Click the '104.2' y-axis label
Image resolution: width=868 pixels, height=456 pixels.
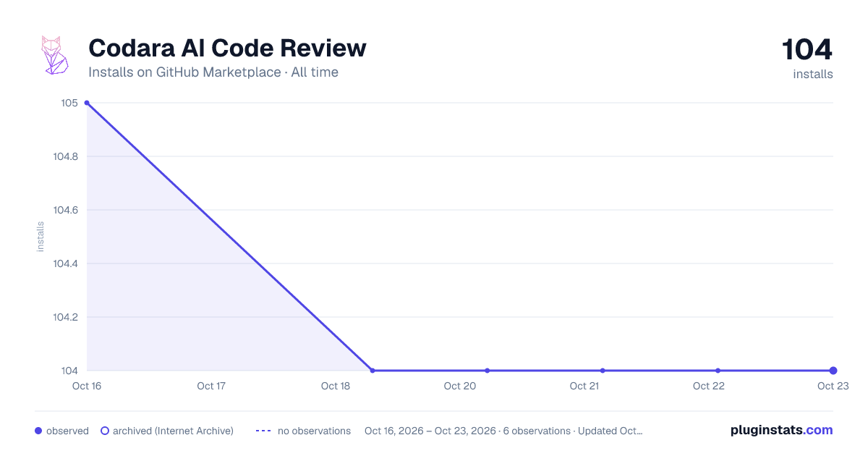point(66,317)
